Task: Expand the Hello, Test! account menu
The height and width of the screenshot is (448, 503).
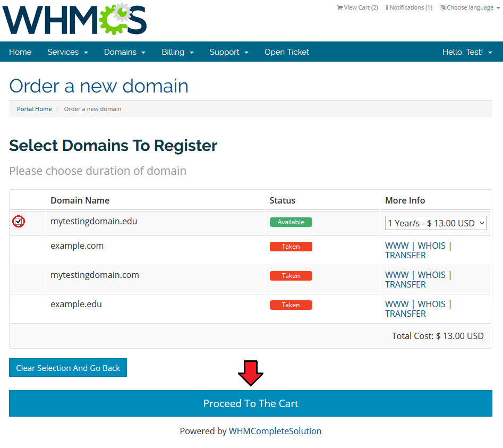Action: pyautogui.click(x=467, y=52)
